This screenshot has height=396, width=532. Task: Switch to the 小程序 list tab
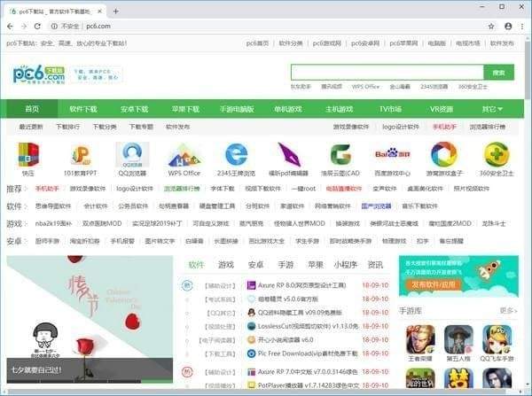click(345, 264)
